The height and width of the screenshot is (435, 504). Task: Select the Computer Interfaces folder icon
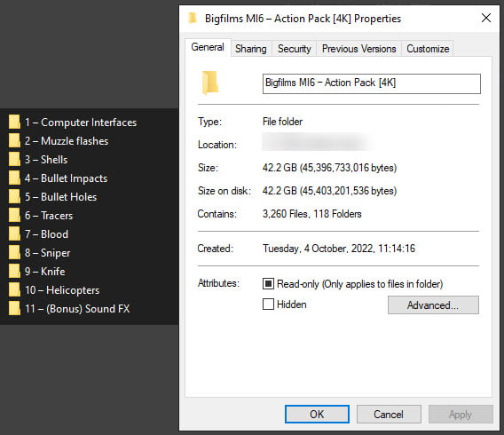pyautogui.click(x=14, y=123)
